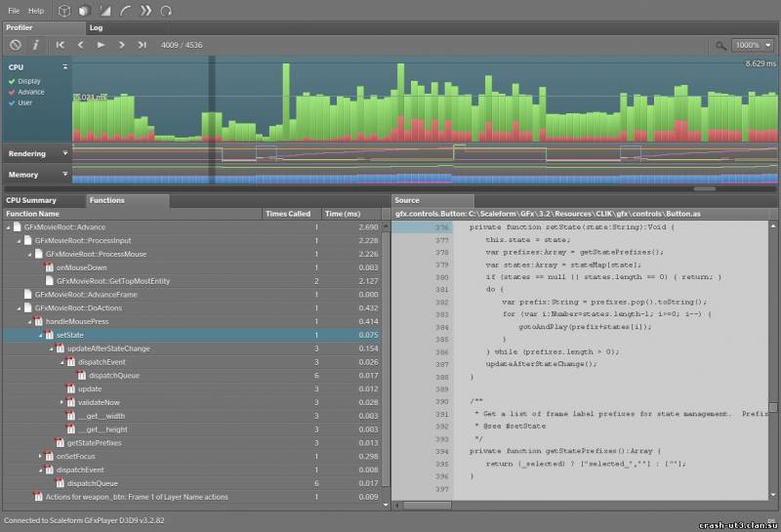Open the File menu

14,10
